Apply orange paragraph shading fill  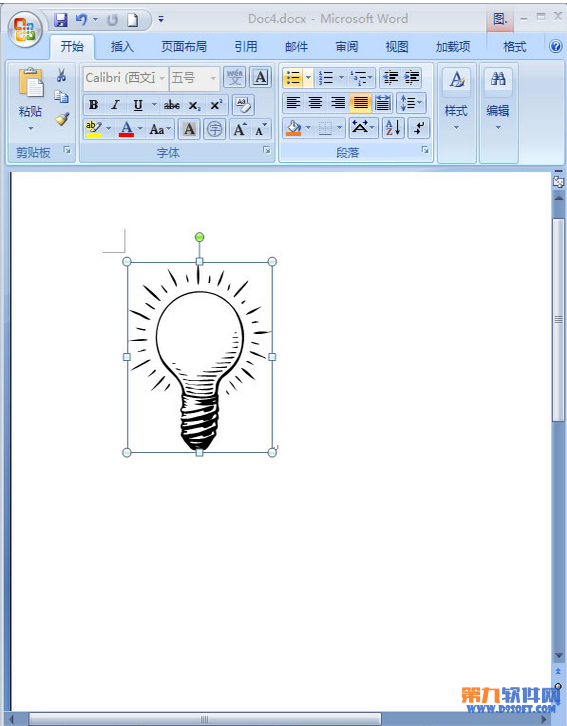click(x=293, y=128)
